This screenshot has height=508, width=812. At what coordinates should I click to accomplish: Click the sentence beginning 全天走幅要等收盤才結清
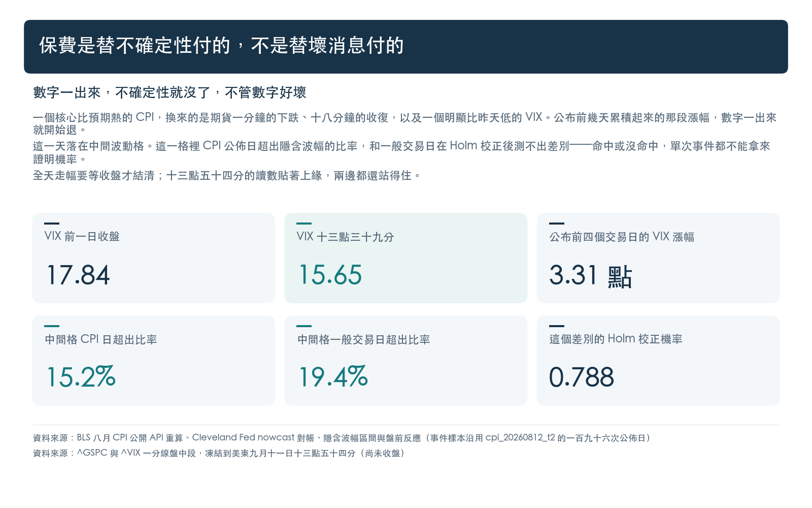point(227,176)
